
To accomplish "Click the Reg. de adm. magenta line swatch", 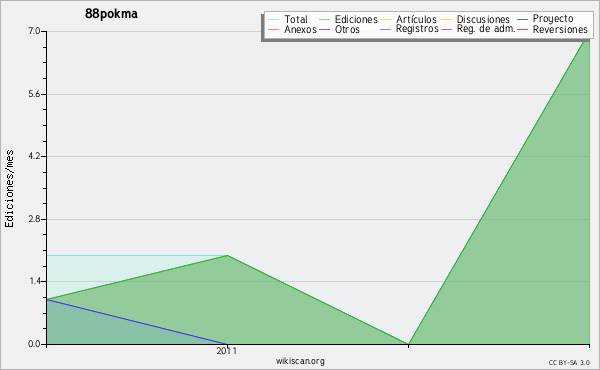I will [x=447, y=29].
